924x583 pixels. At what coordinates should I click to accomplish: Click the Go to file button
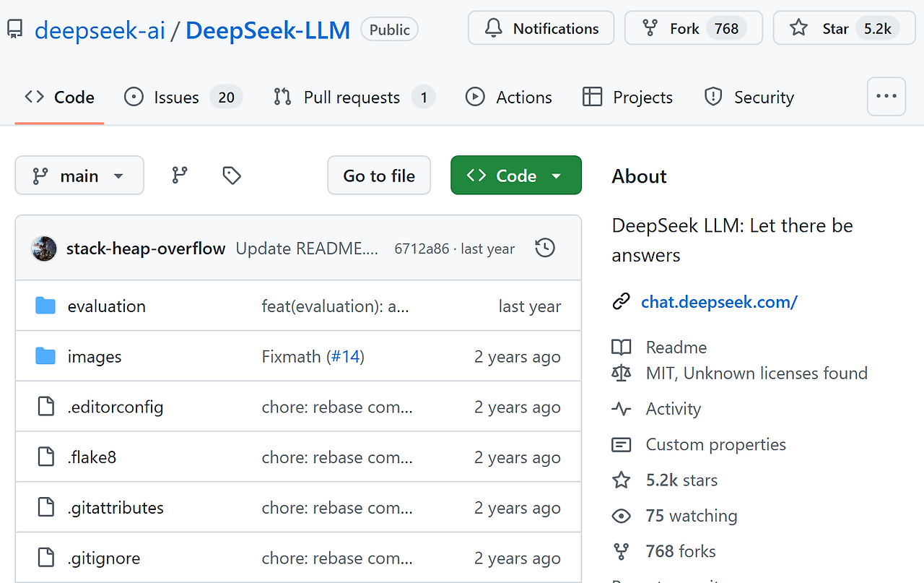379,176
